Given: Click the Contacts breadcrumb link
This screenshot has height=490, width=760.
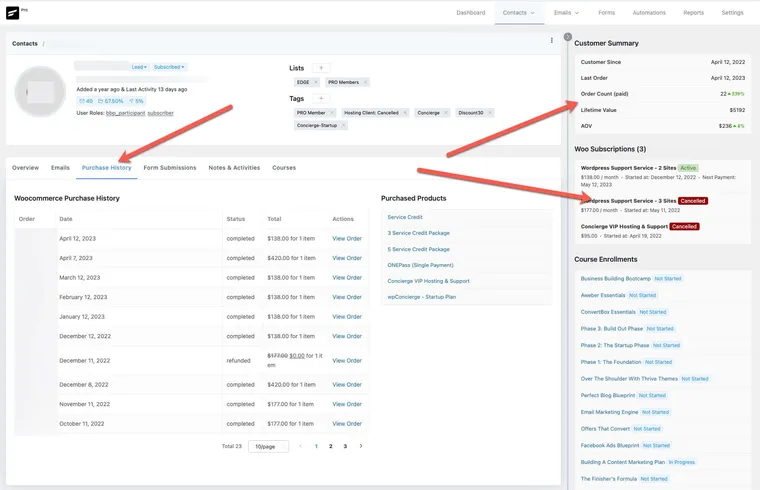Looking at the screenshot, I should pyautogui.click(x=25, y=44).
